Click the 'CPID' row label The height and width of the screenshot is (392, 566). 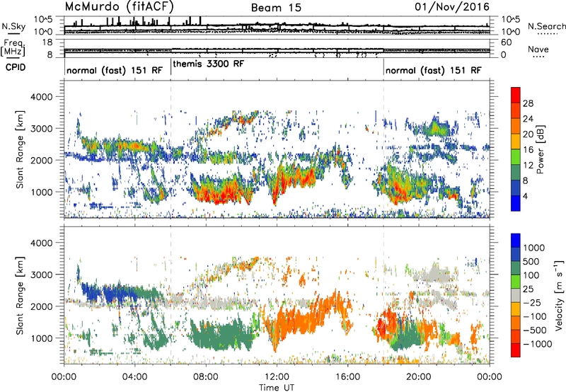pos(16,67)
